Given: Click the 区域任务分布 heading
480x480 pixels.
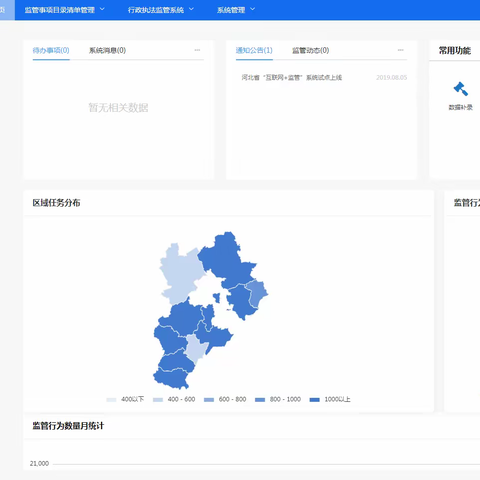Looking at the screenshot, I should pyautogui.click(x=56, y=203).
